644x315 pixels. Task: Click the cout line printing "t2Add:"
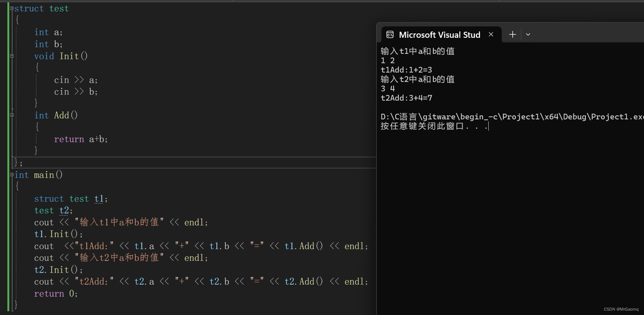pyautogui.click(x=201, y=282)
